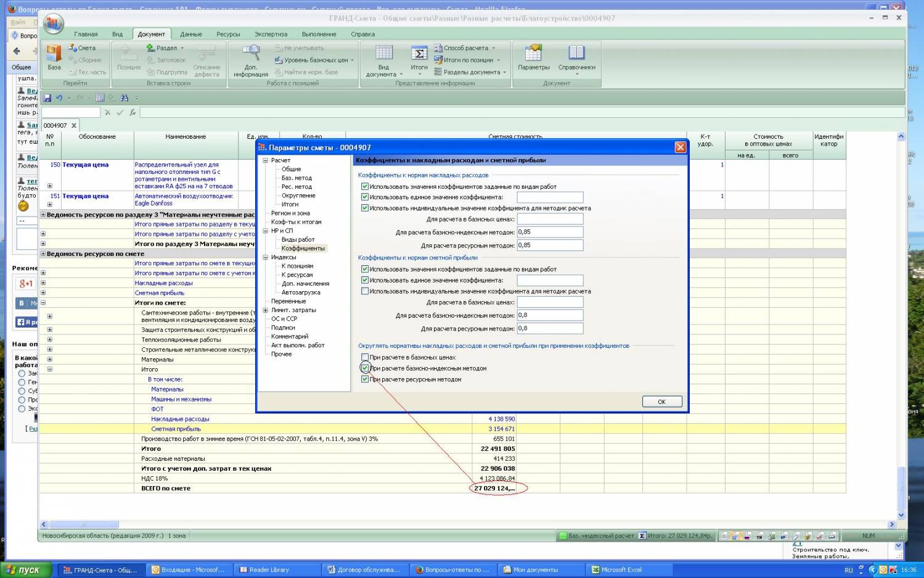Click the undo arrow icon

[x=59, y=98]
